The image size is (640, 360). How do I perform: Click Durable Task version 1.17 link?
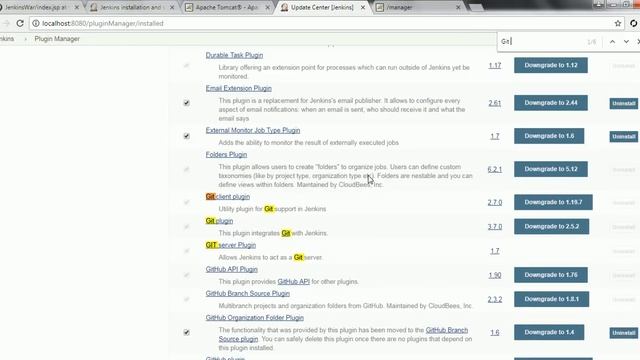495,65
